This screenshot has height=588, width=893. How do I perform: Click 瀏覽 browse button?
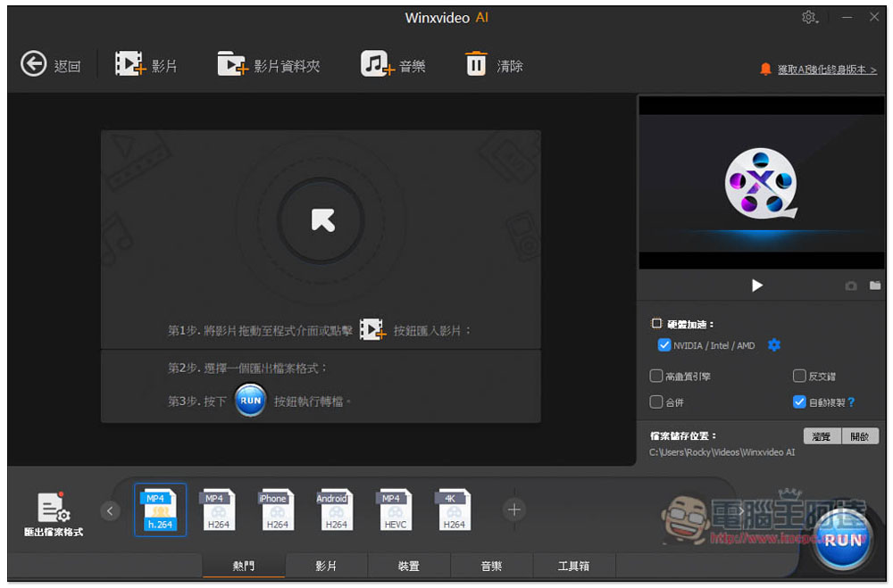click(x=822, y=436)
